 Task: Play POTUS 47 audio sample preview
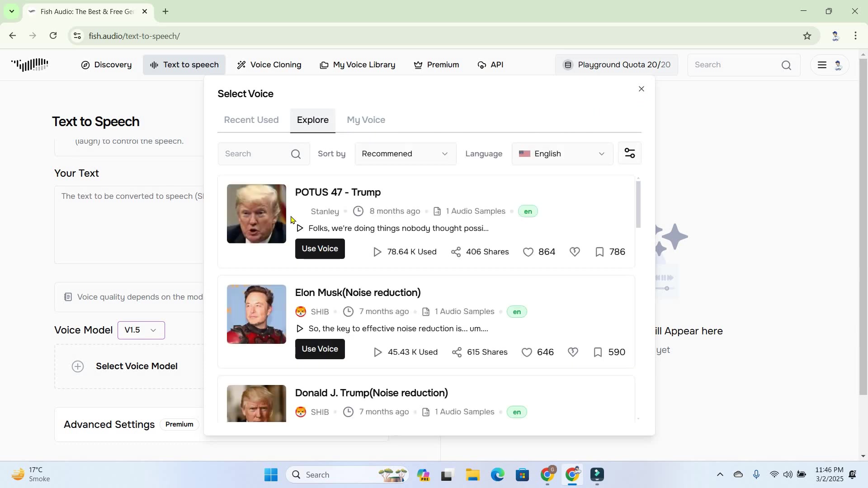point(300,229)
